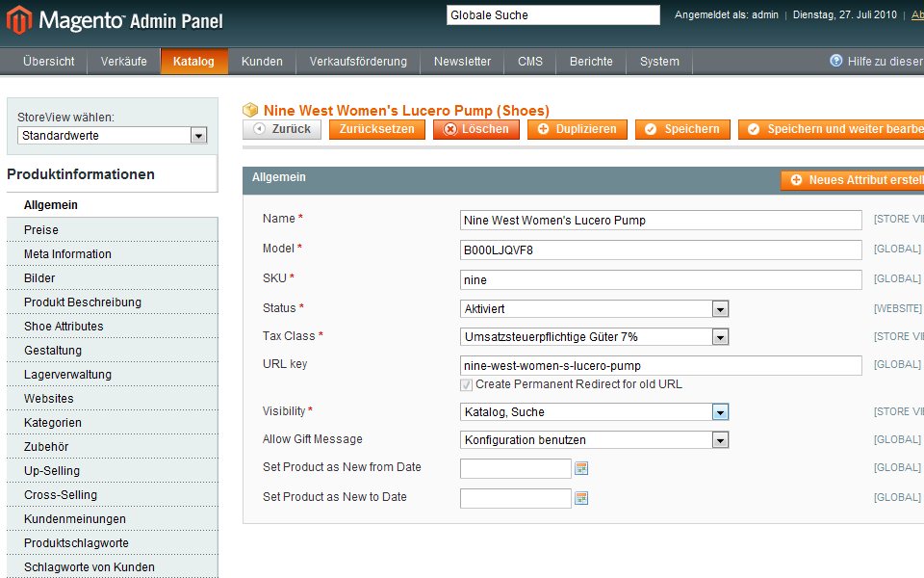
Task: Click the Zurücksetzen button
Action: [377, 129]
